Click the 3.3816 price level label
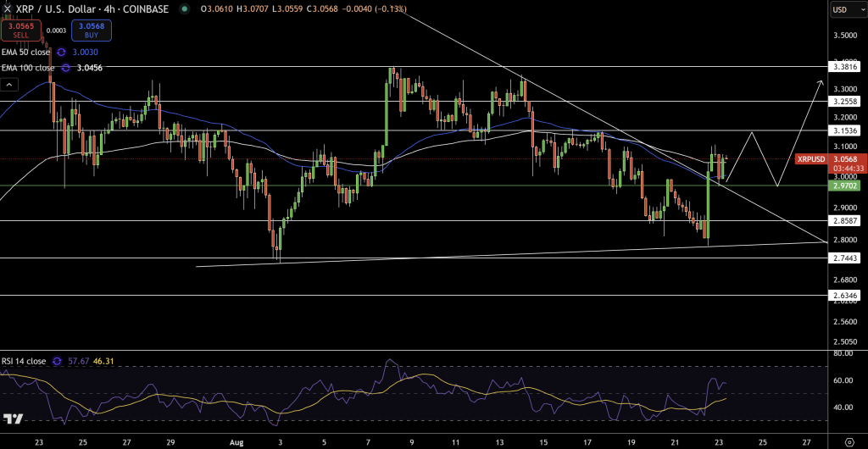The height and width of the screenshot is (449, 868). 844,66
